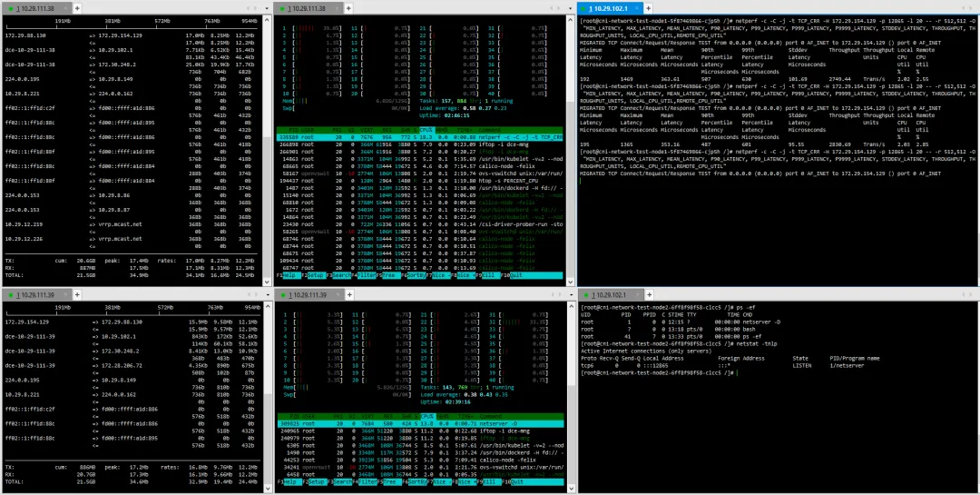
Task: Select the highlighted netperf process row PID 335589
Action: (x=421, y=136)
